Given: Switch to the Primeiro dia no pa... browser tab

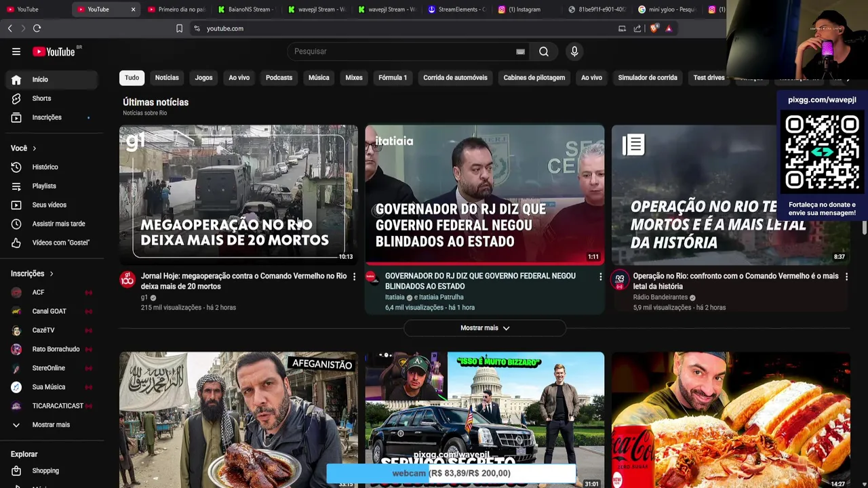Looking at the screenshot, I should click(176, 9).
